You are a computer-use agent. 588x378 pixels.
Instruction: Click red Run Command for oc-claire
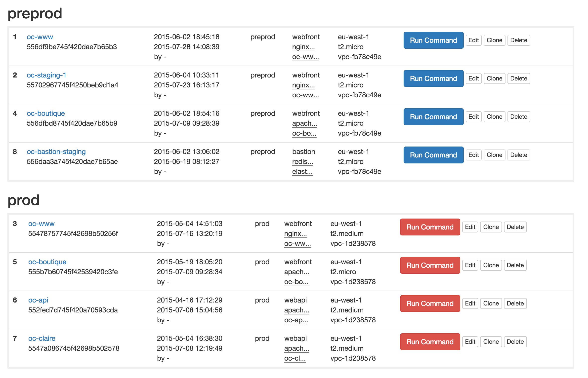[430, 342]
